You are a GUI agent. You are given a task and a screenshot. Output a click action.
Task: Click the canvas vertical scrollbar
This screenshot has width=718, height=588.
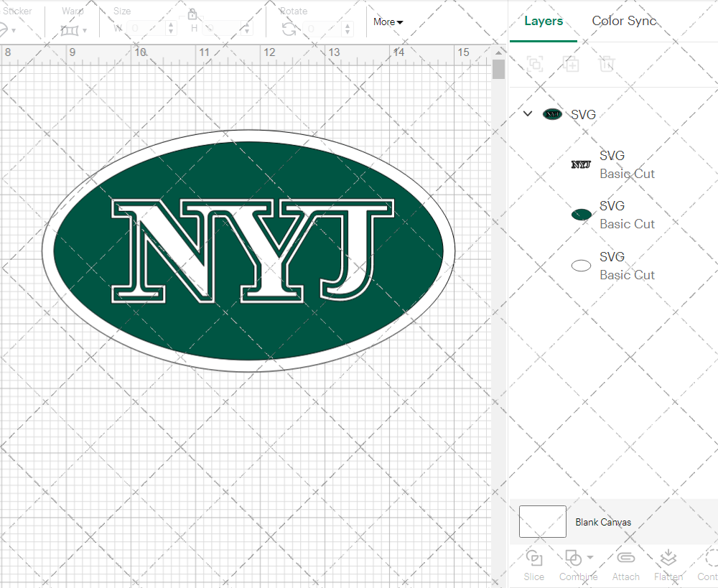498,70
